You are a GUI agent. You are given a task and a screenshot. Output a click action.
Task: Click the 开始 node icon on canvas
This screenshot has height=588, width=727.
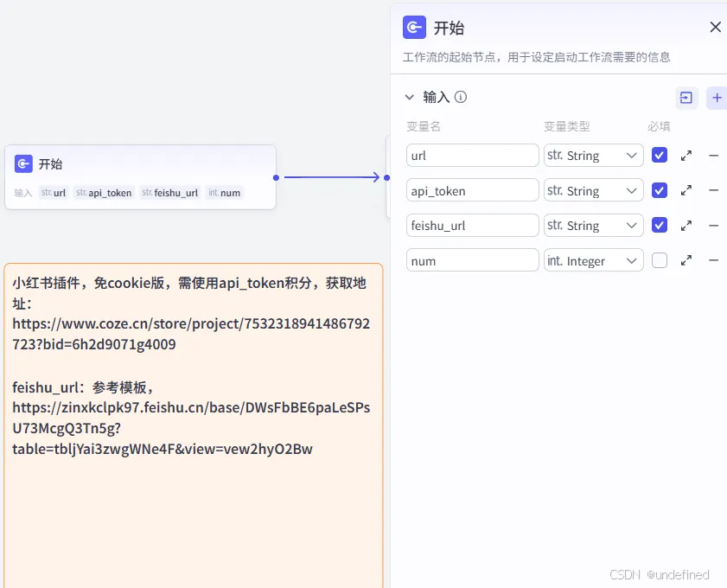(23, 163)
